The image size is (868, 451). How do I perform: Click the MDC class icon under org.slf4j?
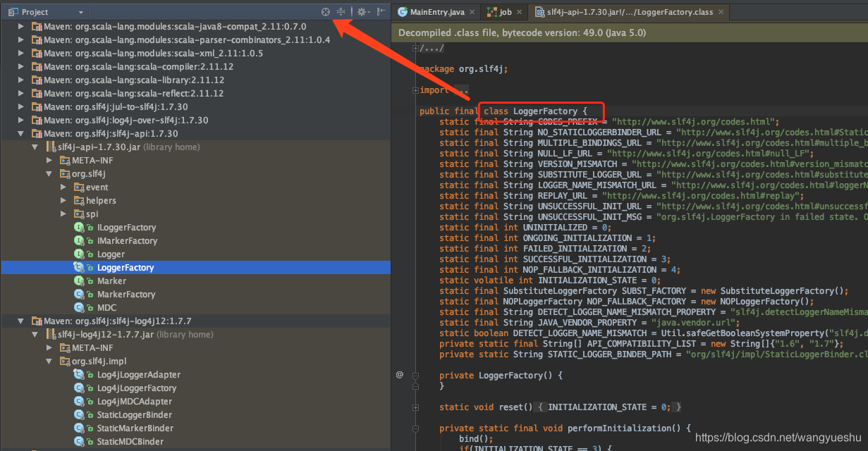pyautogui.click(x=78, y=307)
